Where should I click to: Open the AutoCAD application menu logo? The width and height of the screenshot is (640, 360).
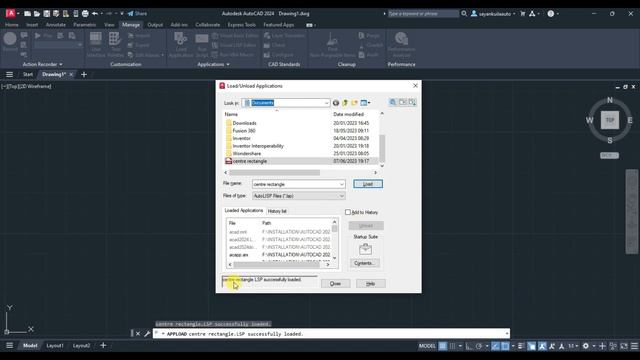click(11, 13)
